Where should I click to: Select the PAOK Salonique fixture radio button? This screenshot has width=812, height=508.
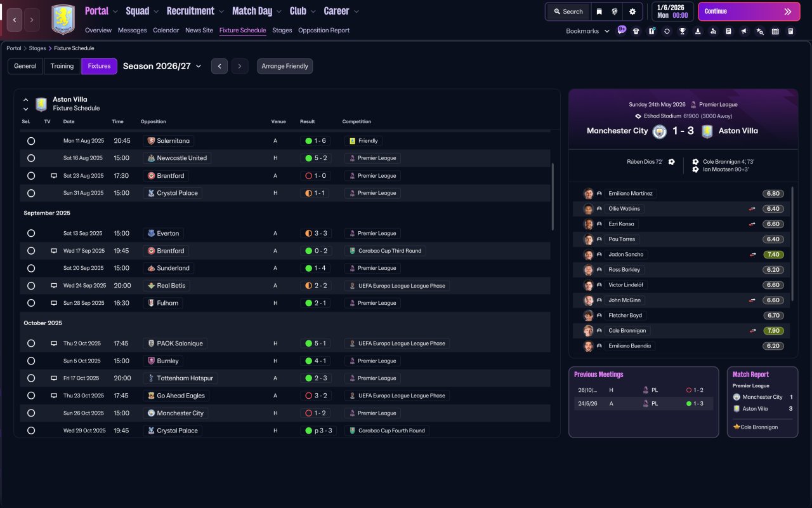pyautogui.click(x=31, y=344)
